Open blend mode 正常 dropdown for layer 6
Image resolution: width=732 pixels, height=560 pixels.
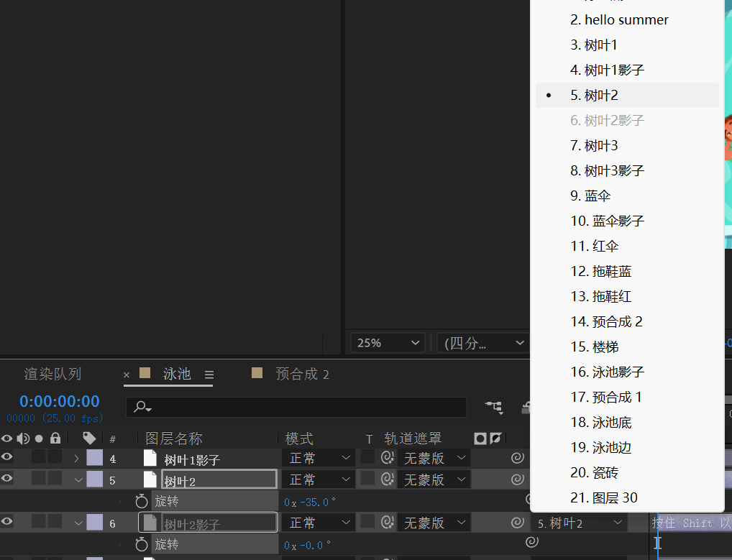tap(319, 522)
